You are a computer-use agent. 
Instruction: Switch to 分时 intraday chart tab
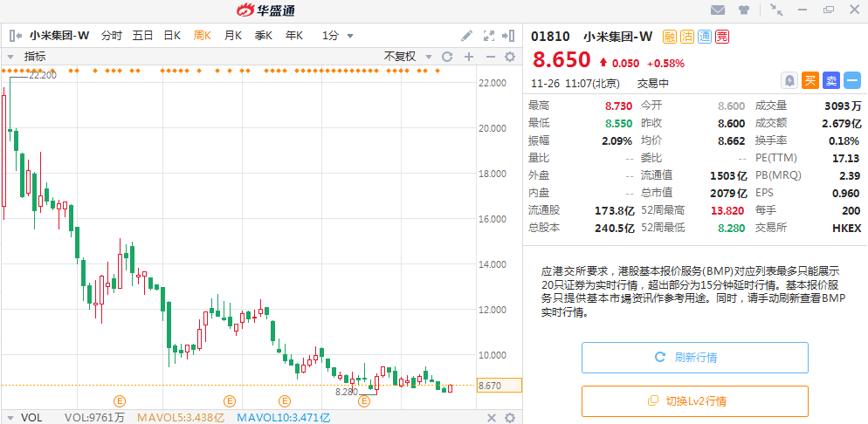pos(111,36)
